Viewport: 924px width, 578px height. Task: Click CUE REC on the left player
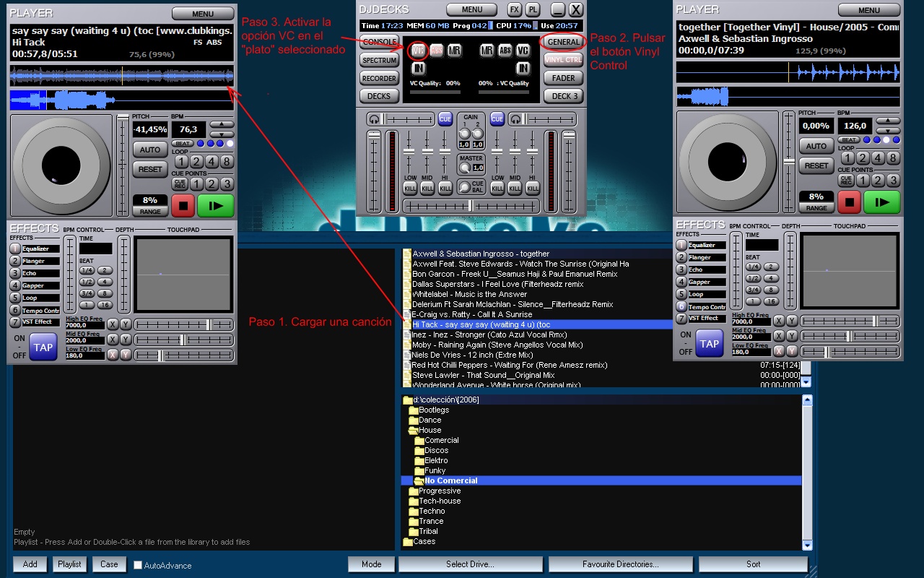180,184
